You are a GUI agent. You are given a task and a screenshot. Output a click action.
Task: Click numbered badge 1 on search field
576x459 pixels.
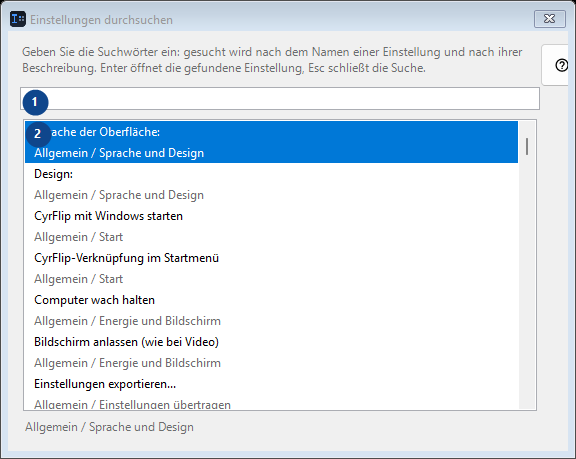click(x=35, y=102)
